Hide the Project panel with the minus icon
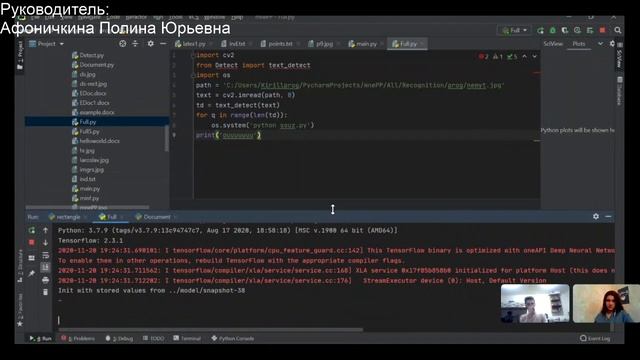This screenshot has height=360, width=640. pyautogui.click(x=163, y=44)
